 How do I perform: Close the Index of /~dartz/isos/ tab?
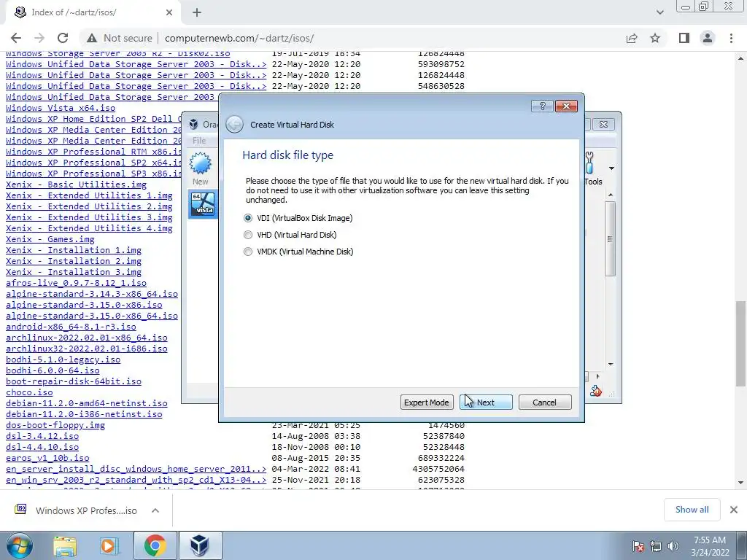(x=169, y=12)
